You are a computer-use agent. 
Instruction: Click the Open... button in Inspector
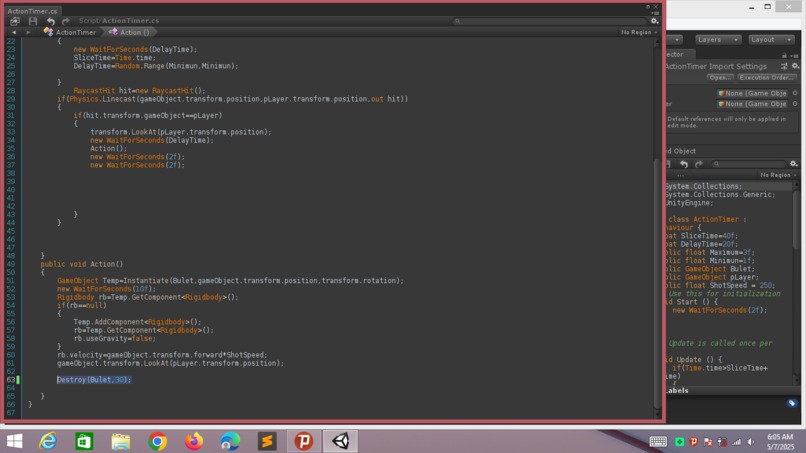(720, 78)
